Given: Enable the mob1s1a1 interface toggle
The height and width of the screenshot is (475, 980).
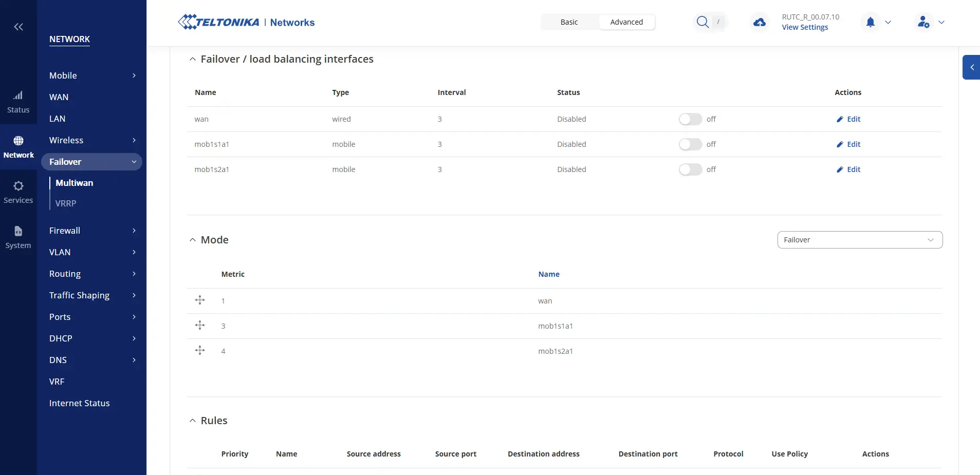Looking at the screenshot, I should (x=690, y=144).
